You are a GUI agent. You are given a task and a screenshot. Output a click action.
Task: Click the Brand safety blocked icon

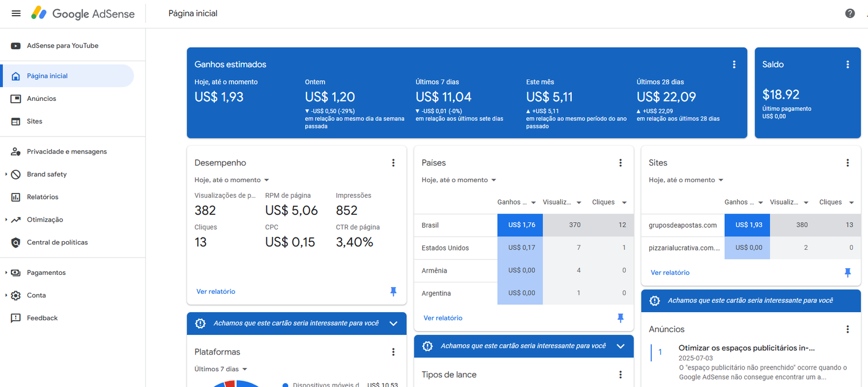coord(16,175)
